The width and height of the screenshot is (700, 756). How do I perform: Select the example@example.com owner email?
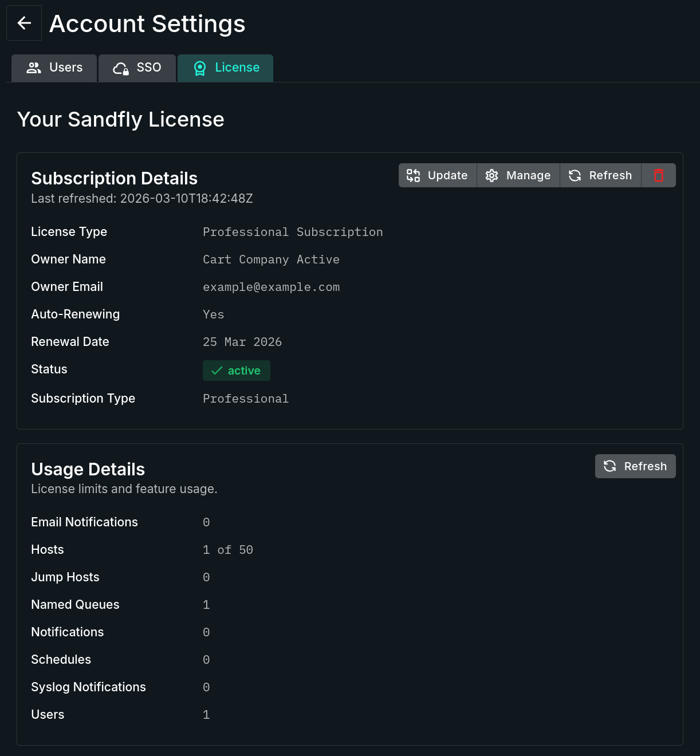click(272, 287)
